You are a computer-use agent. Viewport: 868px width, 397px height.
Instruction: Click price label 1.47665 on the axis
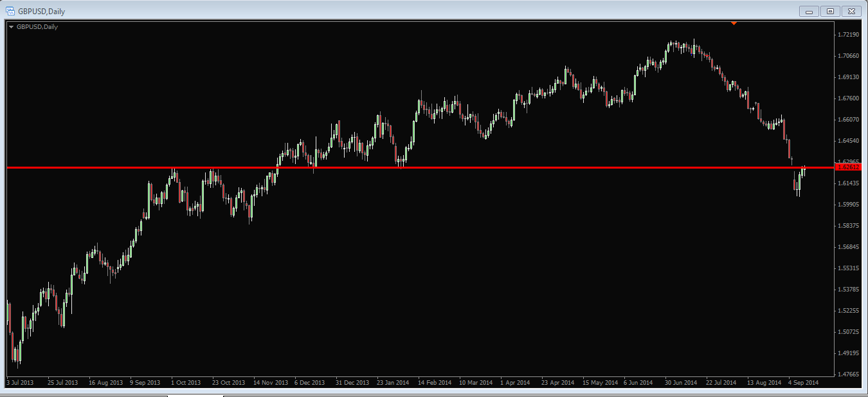(849, 374)
